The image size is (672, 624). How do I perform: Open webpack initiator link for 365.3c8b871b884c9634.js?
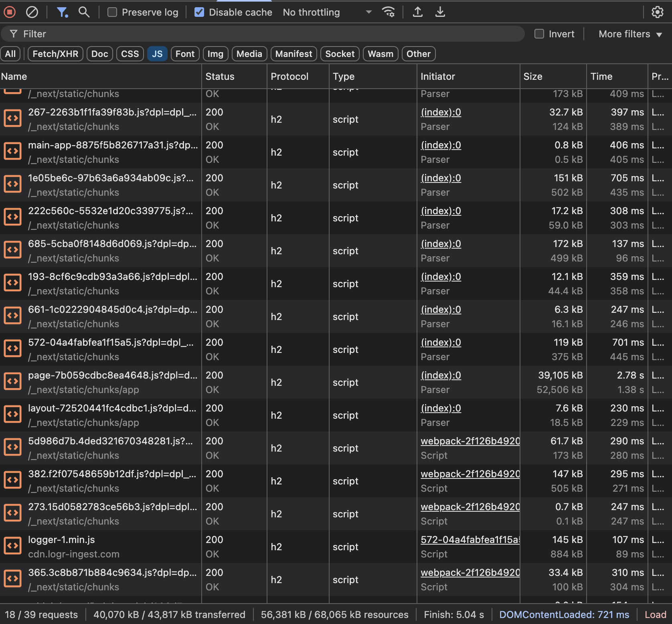[470, 573]
